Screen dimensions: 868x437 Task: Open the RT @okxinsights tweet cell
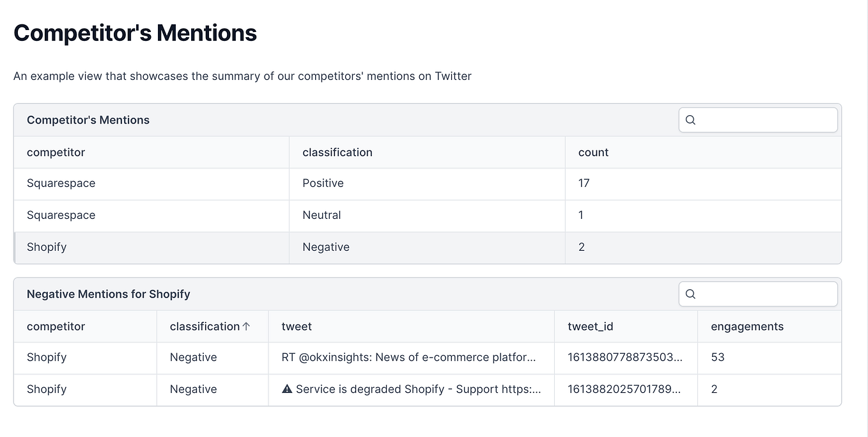coord(411,358)
